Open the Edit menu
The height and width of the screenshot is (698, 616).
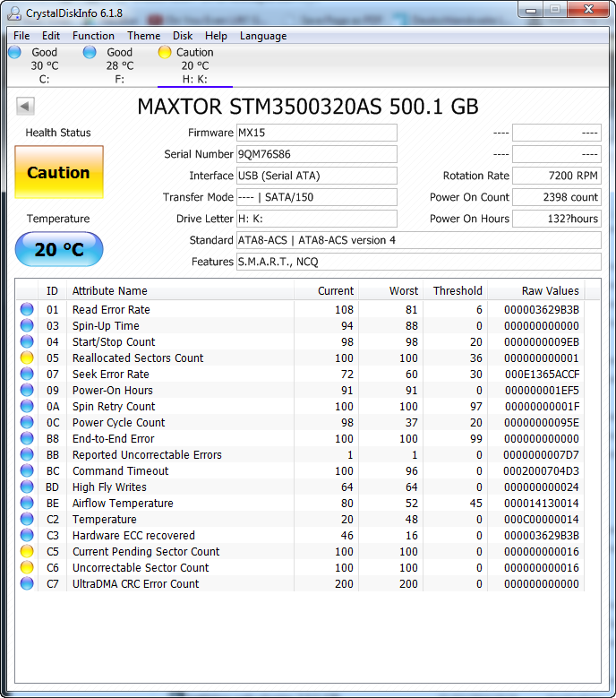(51, 36)
